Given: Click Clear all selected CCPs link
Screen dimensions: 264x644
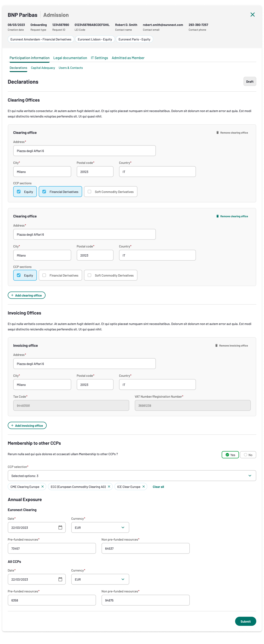Looking at the screenshot, I should (x=158, y=487).
